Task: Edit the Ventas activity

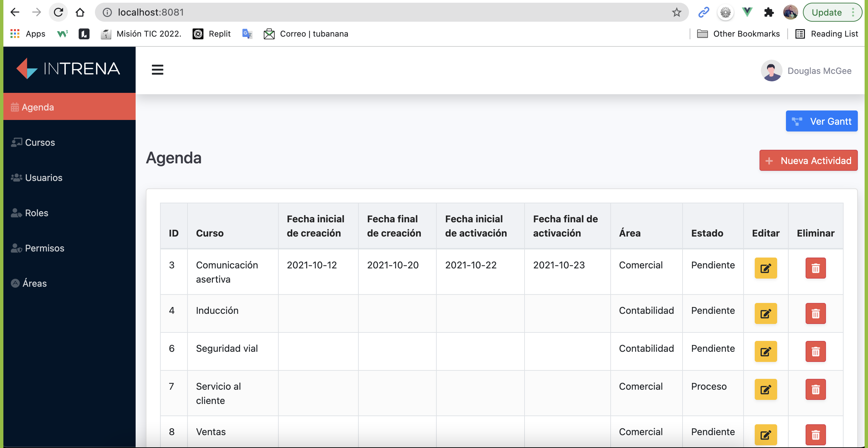Action: (x=765, y=435)
